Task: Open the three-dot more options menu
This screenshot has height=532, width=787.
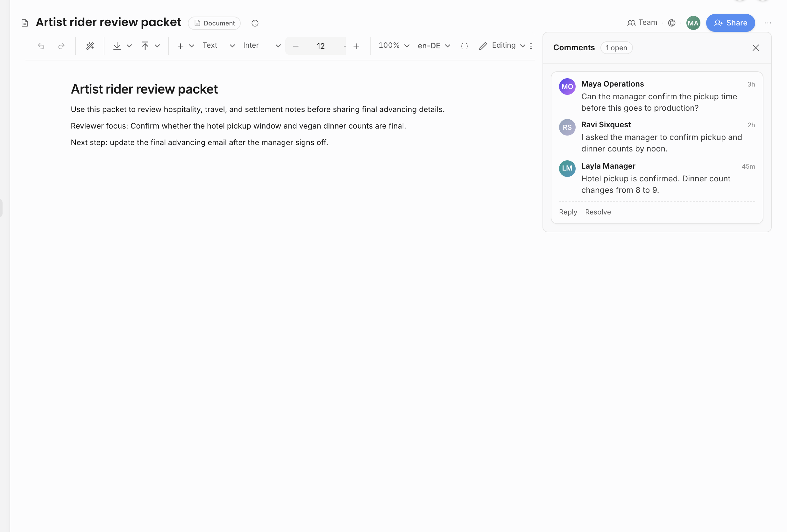Action: tap(768, 23)
